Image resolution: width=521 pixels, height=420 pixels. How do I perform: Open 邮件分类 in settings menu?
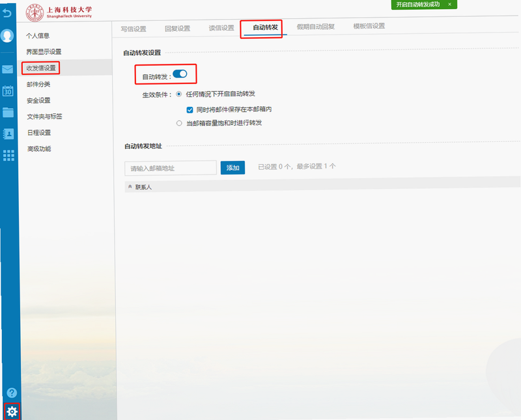38,85
